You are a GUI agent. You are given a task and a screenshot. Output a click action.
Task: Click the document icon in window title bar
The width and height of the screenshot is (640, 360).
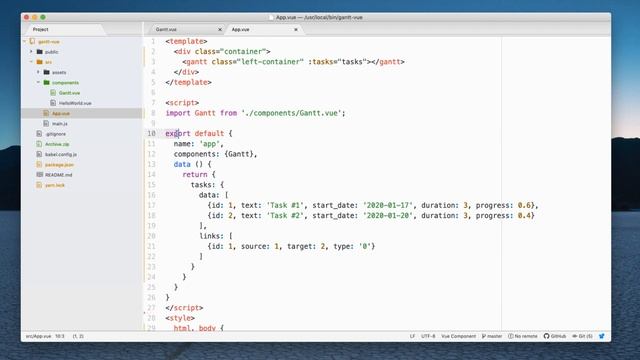(271, 18)
